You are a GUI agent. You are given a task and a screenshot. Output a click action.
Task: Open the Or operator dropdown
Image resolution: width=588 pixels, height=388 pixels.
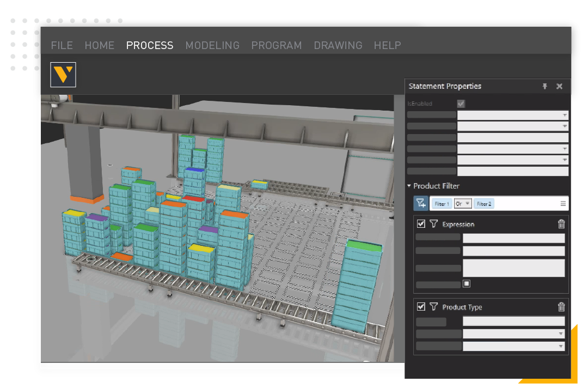(463, 204)
